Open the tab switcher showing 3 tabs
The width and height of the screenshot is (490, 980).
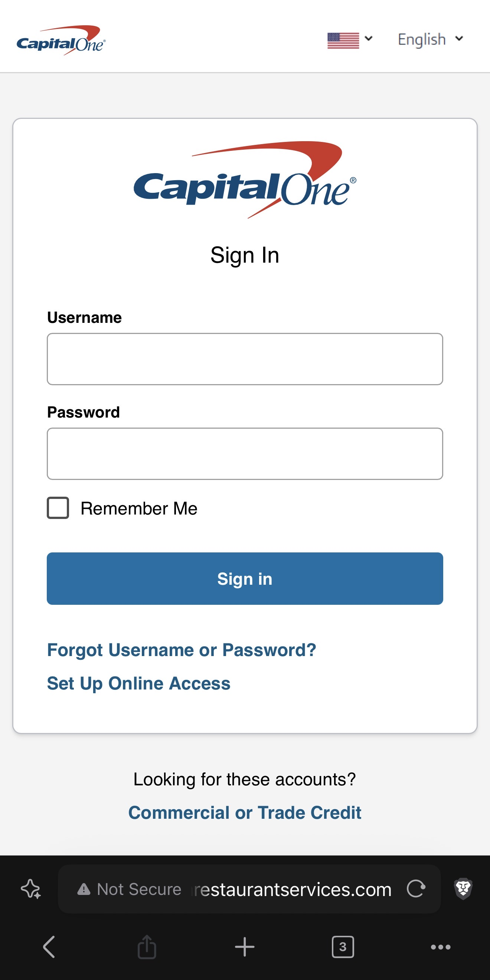pos(343,947)
